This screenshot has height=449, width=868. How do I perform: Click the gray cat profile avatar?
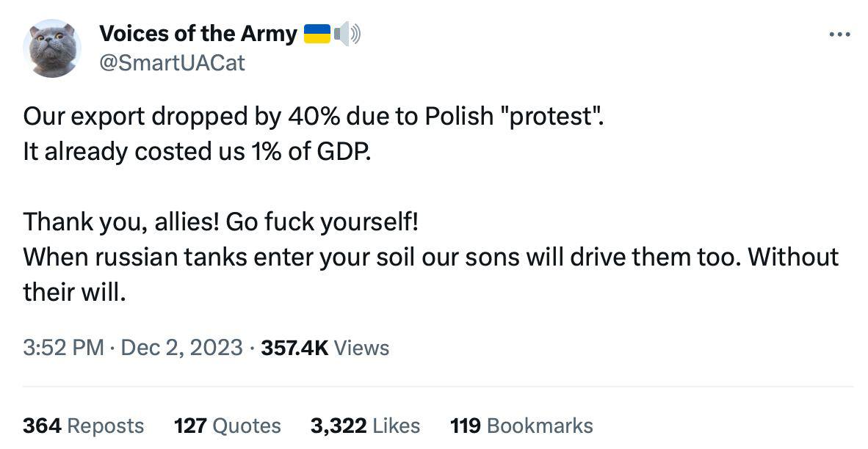click(52, 48)
